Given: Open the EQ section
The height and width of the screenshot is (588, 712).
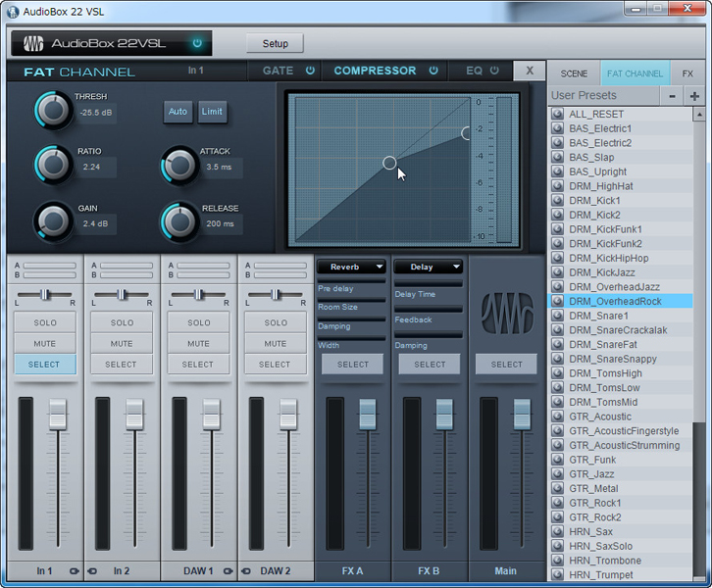Looking at the screenshot, I should pos(474,71).
